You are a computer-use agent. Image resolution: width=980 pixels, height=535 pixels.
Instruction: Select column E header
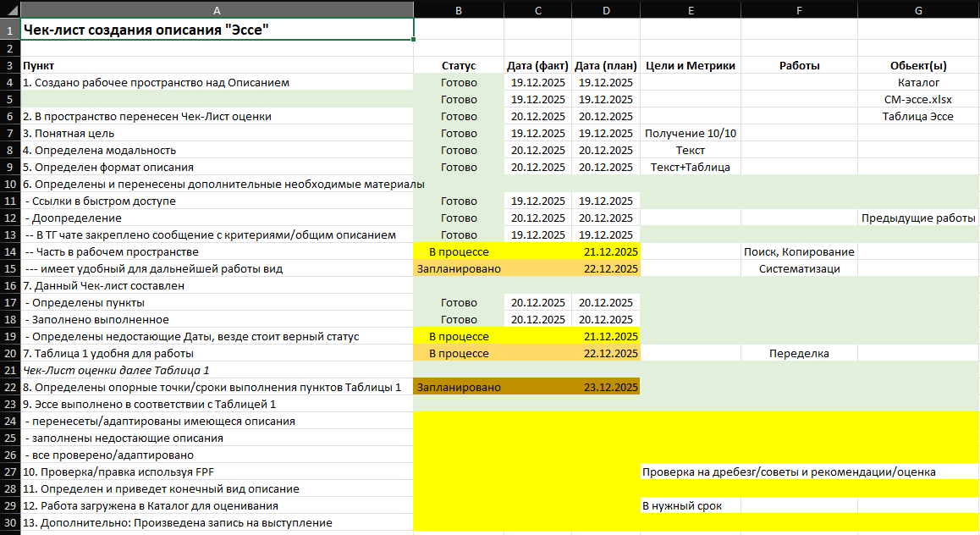[690, 9]
